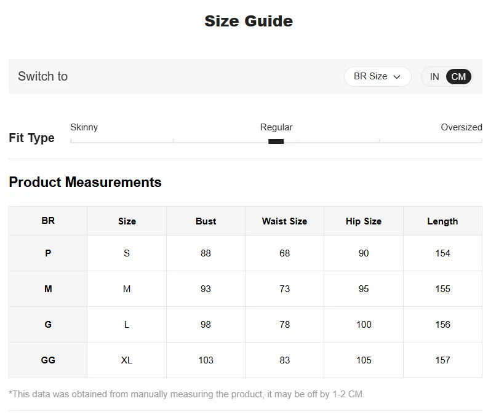Click the Hip Size column header
This screenshot has height=420, width=504.
click(364, 221)
